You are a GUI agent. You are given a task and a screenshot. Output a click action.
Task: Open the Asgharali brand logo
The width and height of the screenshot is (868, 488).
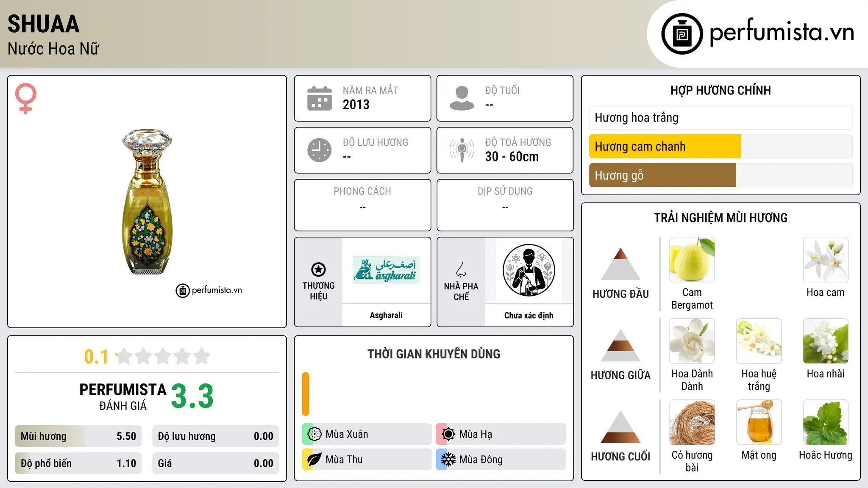tap(386, 270)
